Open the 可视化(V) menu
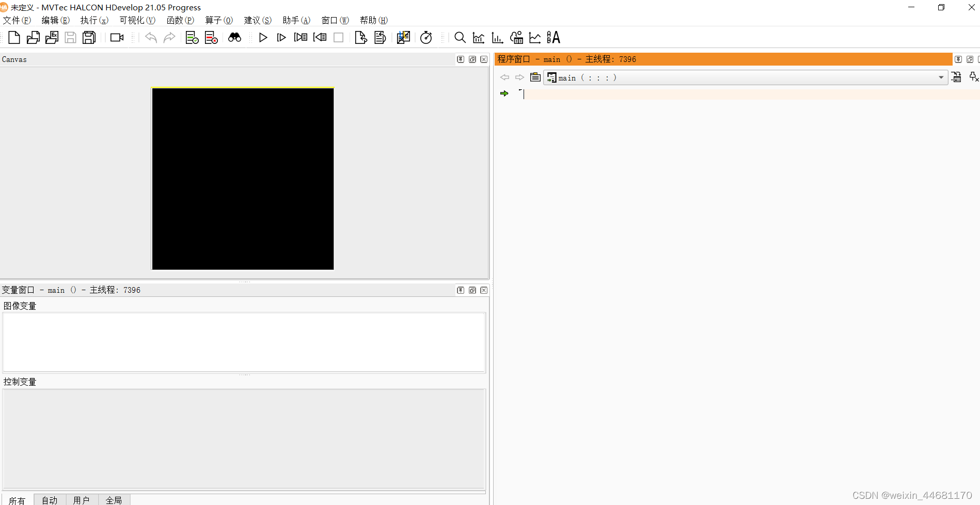The width and height of the screenshot is (980, 505). [x=137, y=20]
